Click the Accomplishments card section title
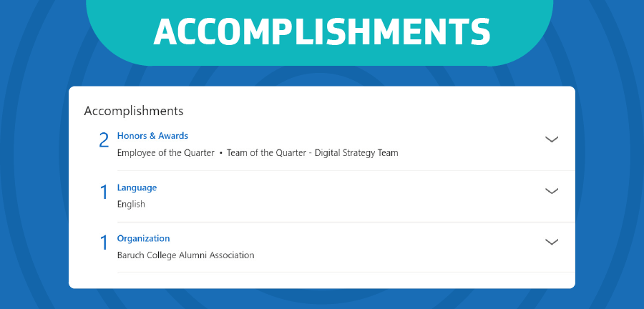The image size is (644, 309). pyautogui.click(x=134, y=111)
